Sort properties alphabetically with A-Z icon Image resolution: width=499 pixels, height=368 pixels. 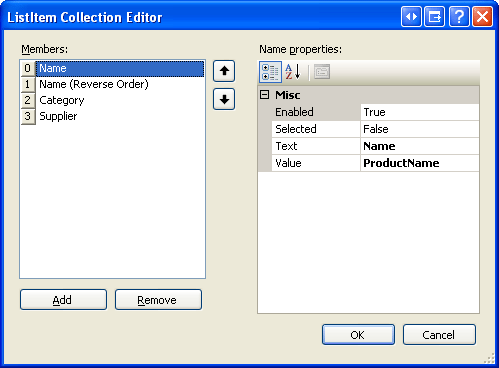(x=293, y=72)
